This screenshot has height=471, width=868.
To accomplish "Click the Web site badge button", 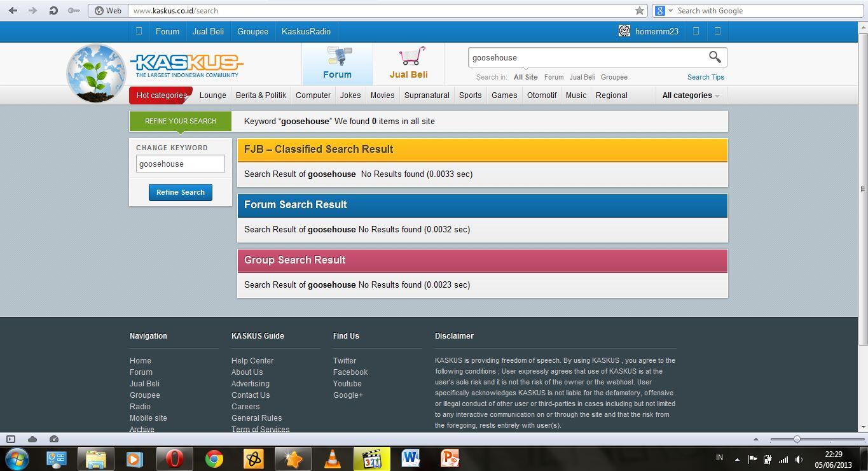I will coord(107,10).
